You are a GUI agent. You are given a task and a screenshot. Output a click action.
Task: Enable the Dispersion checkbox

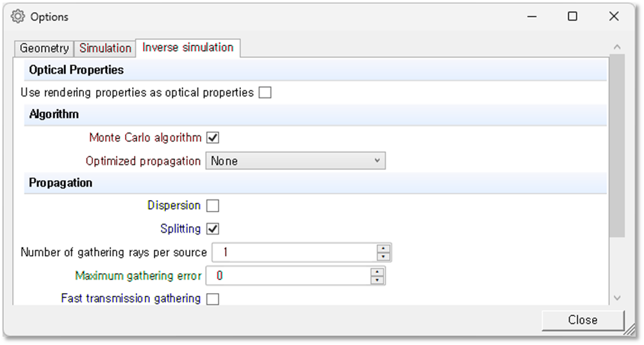[213, 206]
